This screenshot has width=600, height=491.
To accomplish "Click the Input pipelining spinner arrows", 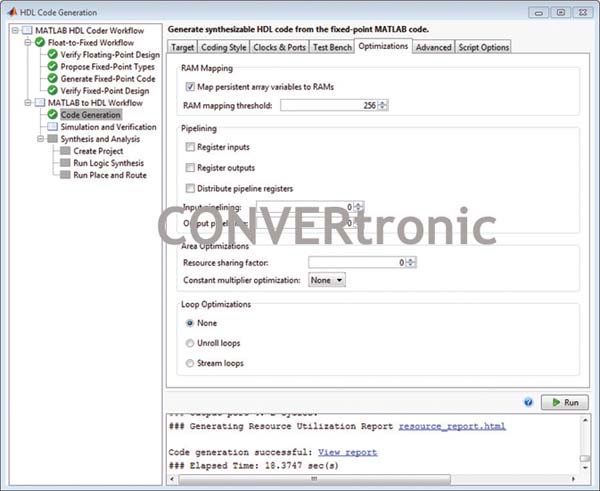I will (358, 207).
